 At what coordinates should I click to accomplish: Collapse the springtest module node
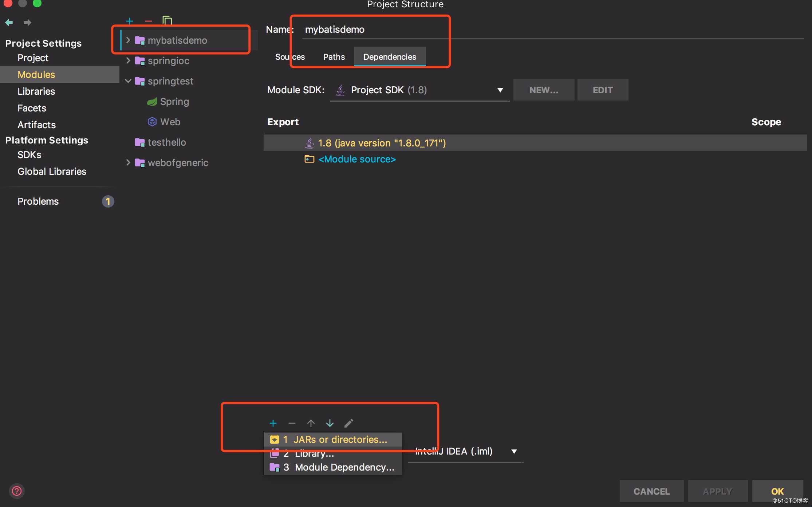tap(128, 81)
